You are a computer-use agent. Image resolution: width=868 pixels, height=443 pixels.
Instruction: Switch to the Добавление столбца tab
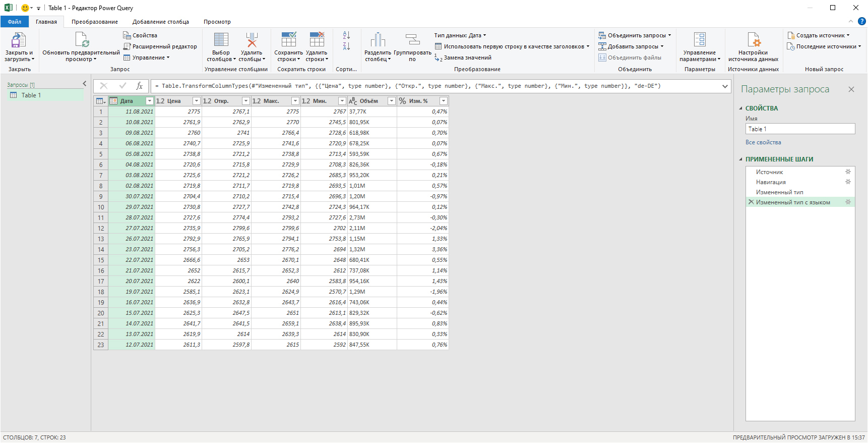(161, 22)
